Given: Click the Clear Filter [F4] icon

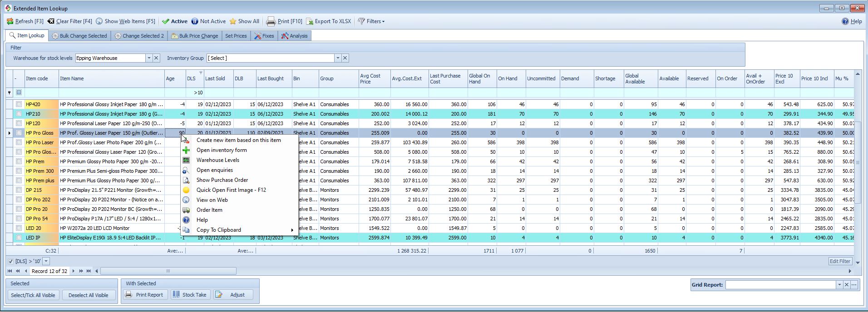Looking at the screenshot, I should [x=51, y=21].
